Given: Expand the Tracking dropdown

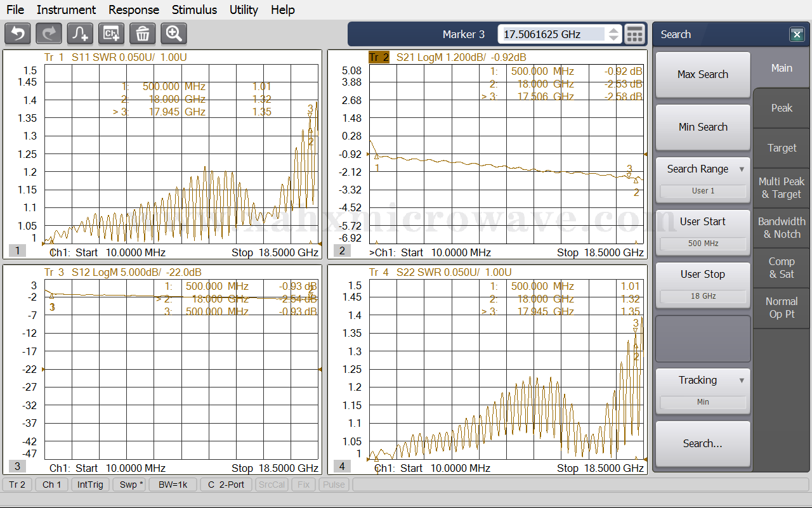Looking at the screenshot, I should (742, 381).
